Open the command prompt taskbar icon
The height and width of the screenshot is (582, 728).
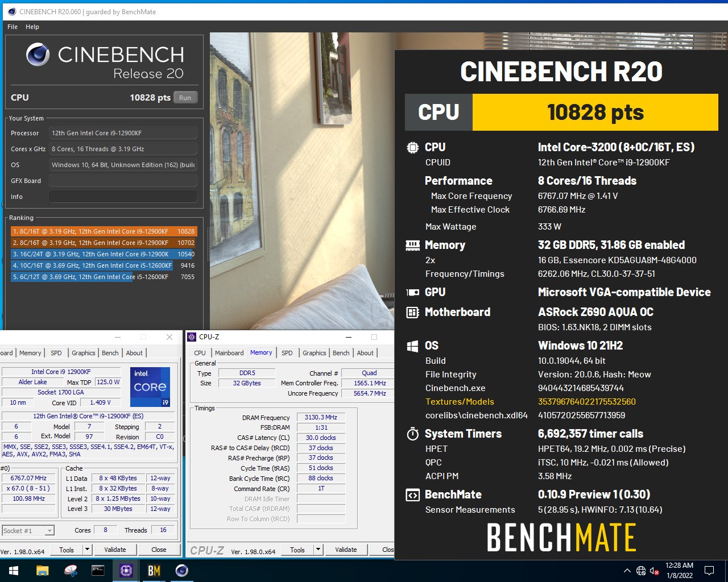[98, 570]
